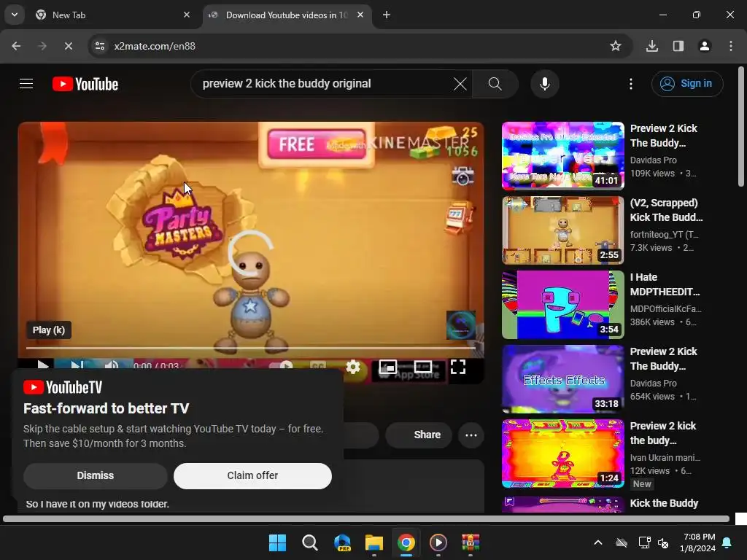Viewport: 747px width, 560px height.
Task: Open player settings gear
Action: coord(353,367)
